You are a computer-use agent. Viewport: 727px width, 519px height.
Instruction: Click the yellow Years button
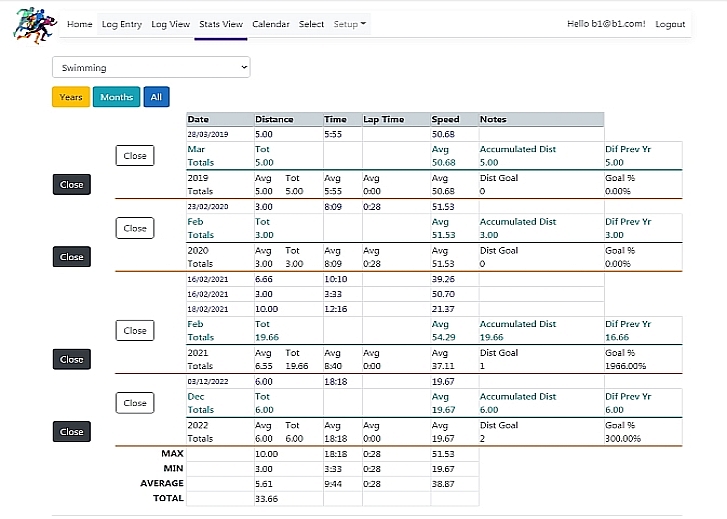point(71,97)
